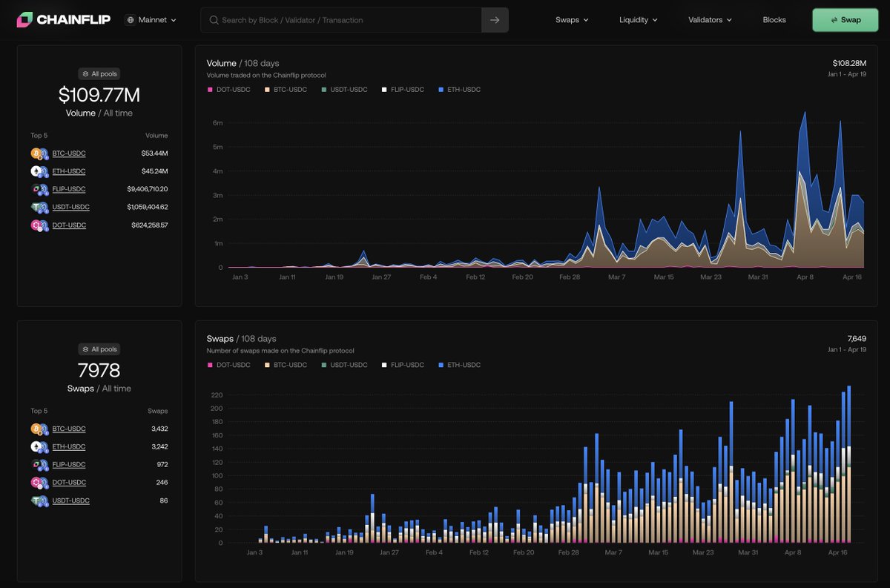Click the $45.24M volume value for ETH-USDC

(x=154, y=171)
